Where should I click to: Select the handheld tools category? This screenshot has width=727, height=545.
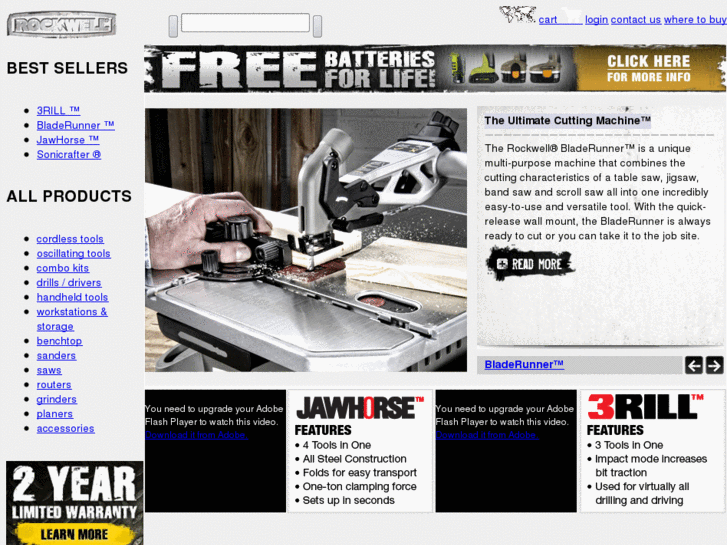pos(72,297)
